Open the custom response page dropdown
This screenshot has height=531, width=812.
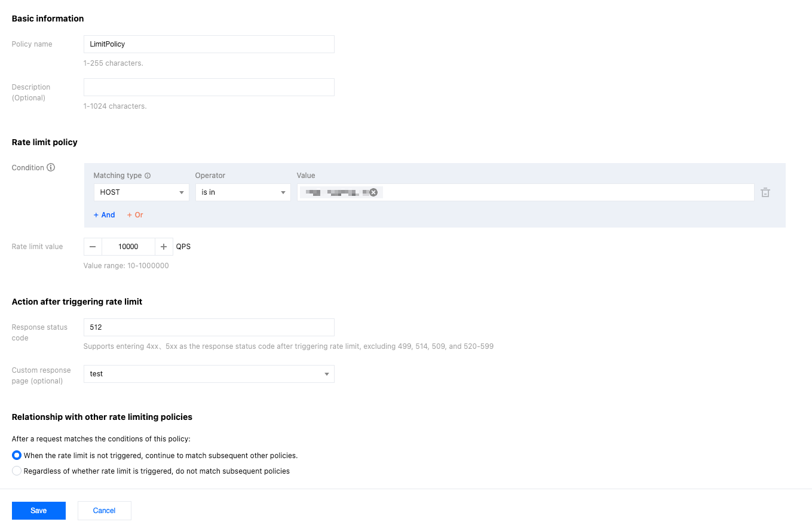[x=209, y=374]
